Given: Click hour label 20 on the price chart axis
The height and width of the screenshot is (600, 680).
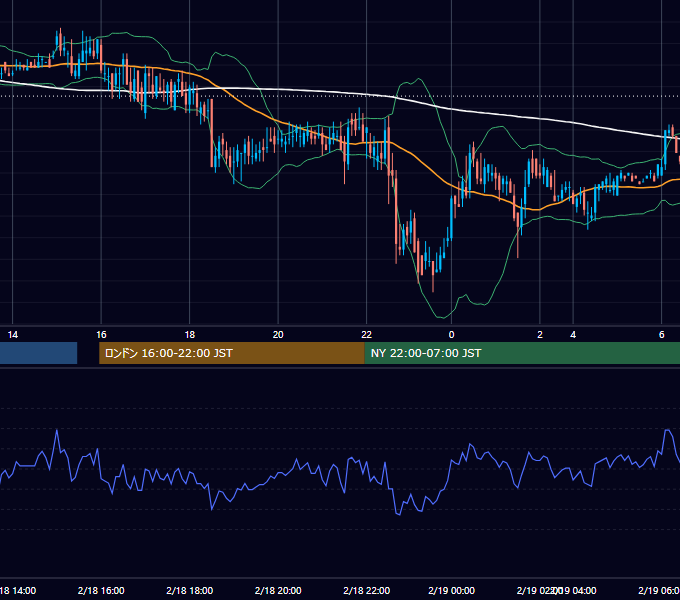Looking at the screenshot, I should point(278,335).
